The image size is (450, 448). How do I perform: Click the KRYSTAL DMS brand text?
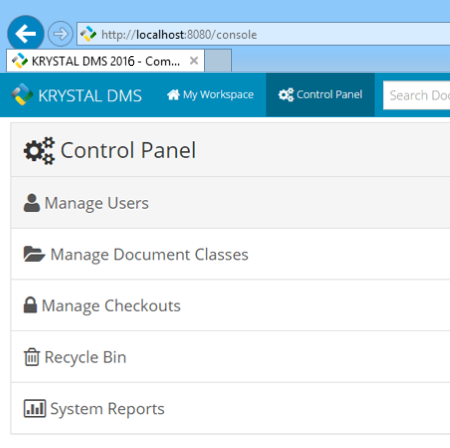[x=90, y=96]
